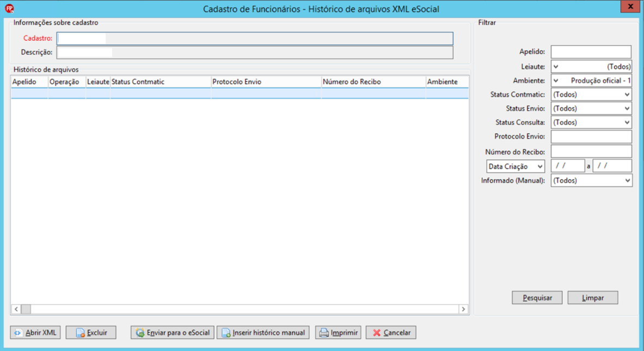Focus the Apelido filter field
The height and width of the screenshot is (351, 644).
click(x=591, y=52)
